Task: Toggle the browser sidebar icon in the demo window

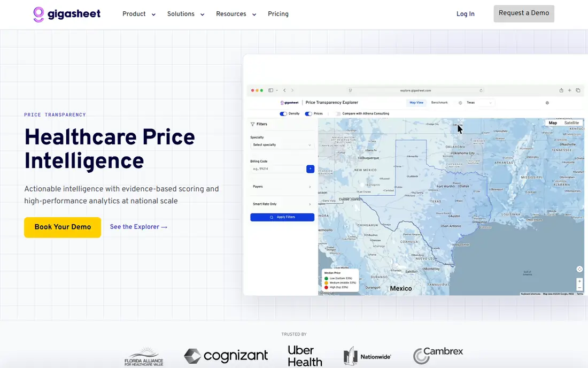Action: (x=270, y=90)
